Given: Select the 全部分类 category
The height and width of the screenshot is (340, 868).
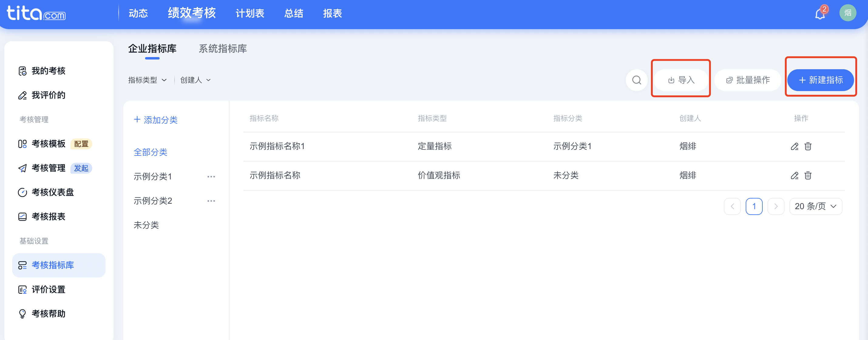Looking at the screenshot, I should pos(150,152).
